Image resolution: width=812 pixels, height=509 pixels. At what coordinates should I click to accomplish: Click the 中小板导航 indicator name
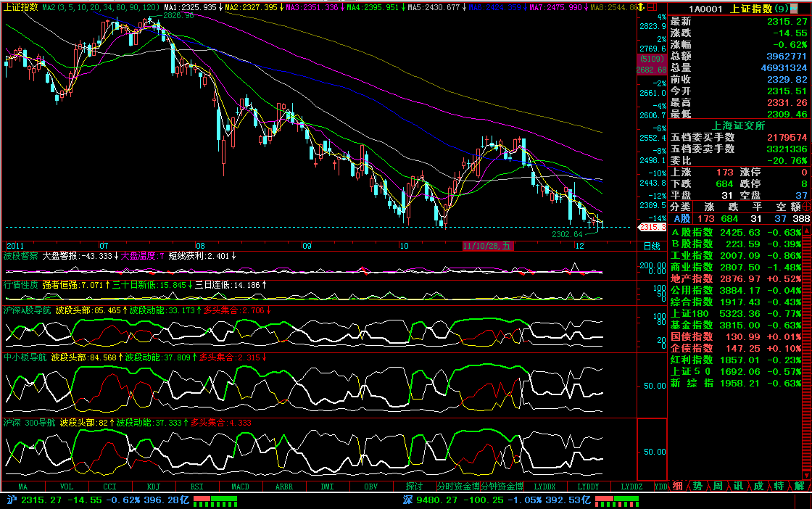(x=25, y=357)
